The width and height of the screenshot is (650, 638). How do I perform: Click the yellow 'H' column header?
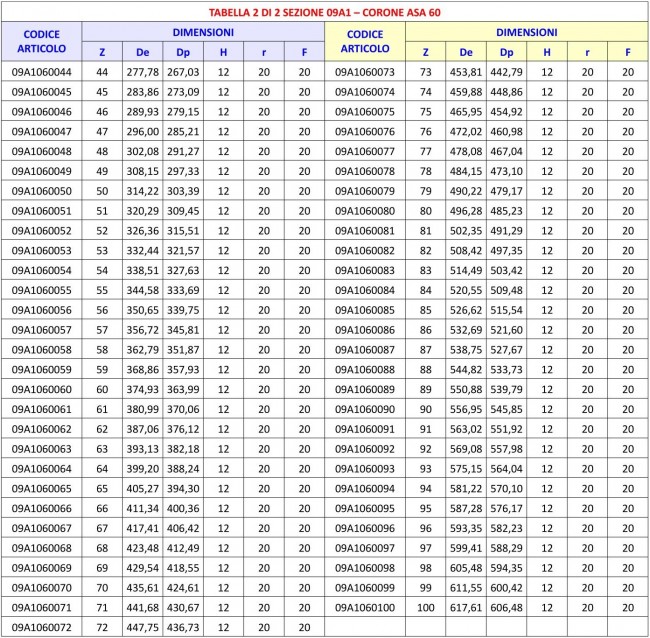(x=547, y=52)
